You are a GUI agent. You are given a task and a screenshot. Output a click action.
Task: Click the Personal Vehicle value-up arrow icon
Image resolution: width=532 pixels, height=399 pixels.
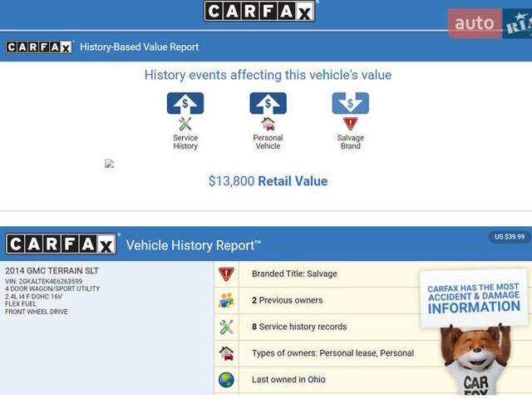pos(268,103)
